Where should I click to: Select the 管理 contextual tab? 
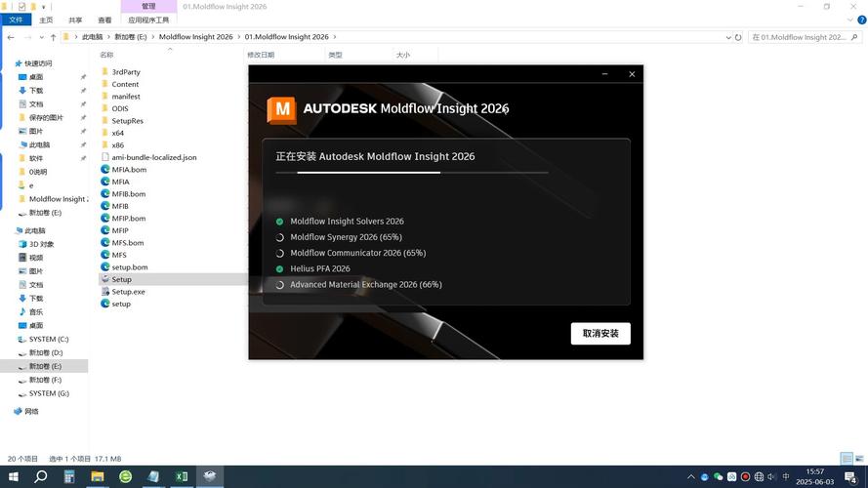tap(148, 6)
